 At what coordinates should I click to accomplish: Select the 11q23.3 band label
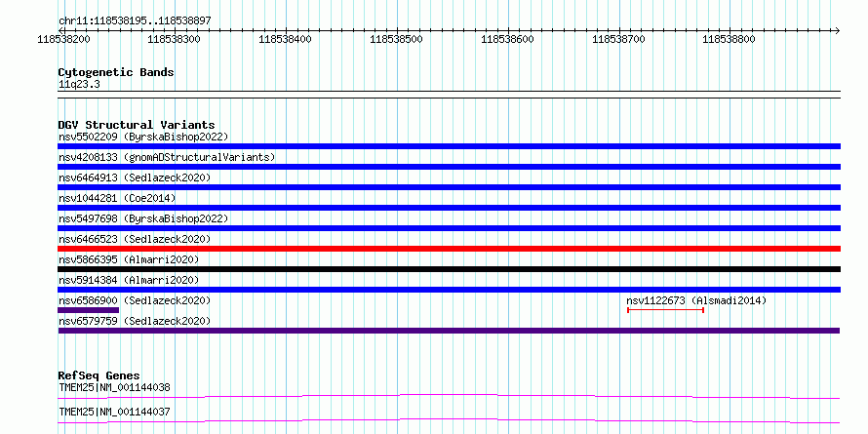point(79,84)
